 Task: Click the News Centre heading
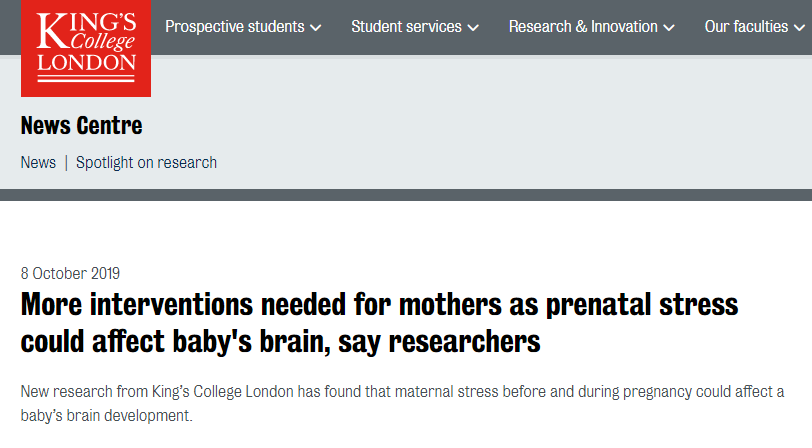[x=81, y=125]
